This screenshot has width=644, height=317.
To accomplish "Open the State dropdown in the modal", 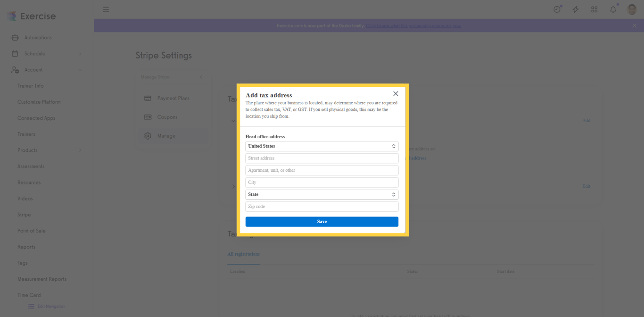I will click(x=322, y=194).
